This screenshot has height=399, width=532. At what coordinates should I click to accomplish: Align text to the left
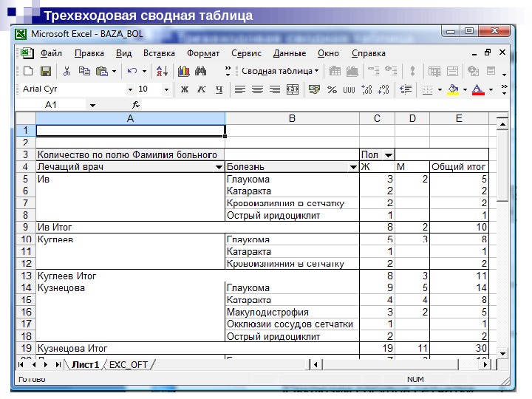point(240,89)
